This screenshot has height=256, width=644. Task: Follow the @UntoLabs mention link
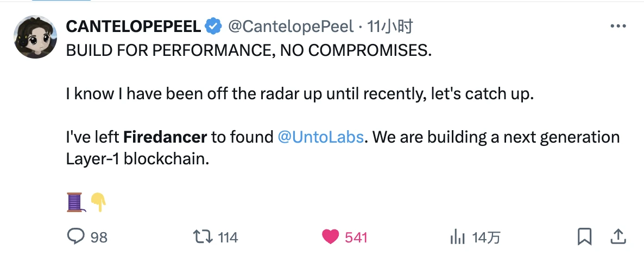point(320,137)
